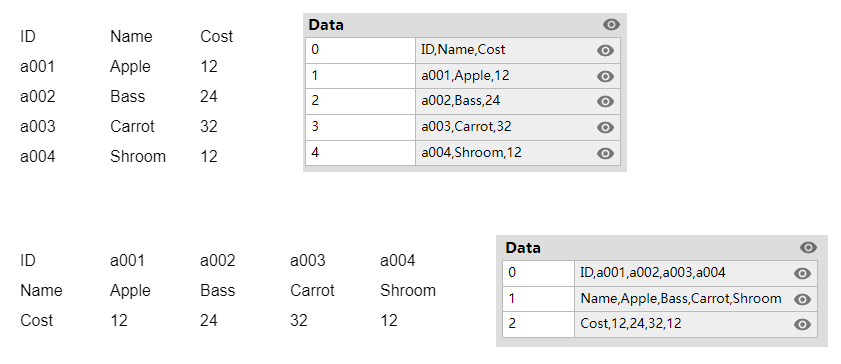
Task: Click eye icon in top Data header
Action: 611,25
